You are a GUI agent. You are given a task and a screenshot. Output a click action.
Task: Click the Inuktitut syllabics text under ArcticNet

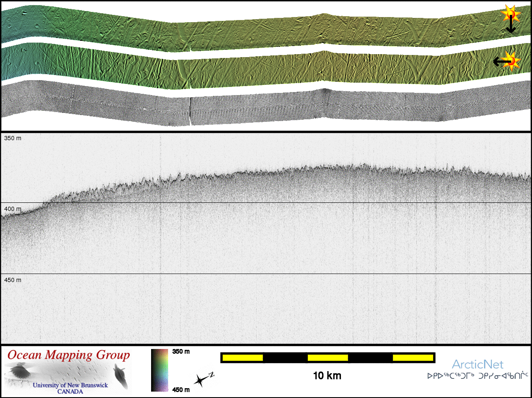[478, 376]
